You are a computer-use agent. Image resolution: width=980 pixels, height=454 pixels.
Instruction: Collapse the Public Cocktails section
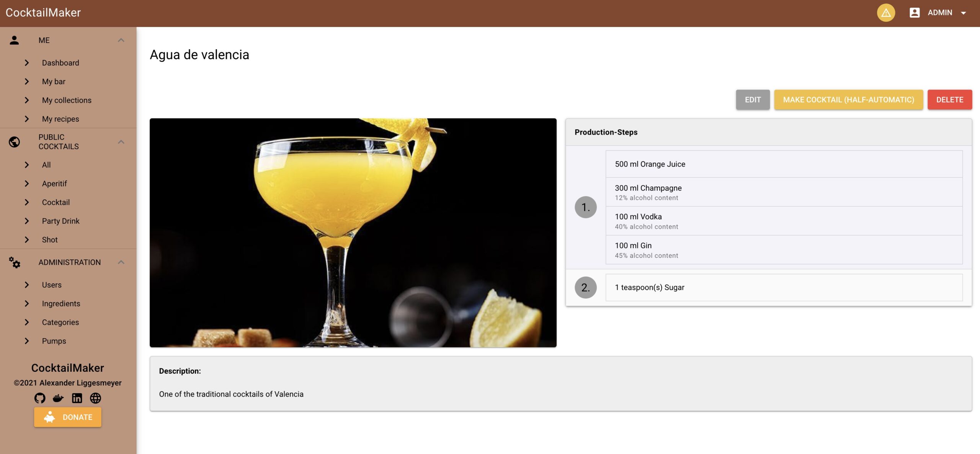click(x=121, y=142)
